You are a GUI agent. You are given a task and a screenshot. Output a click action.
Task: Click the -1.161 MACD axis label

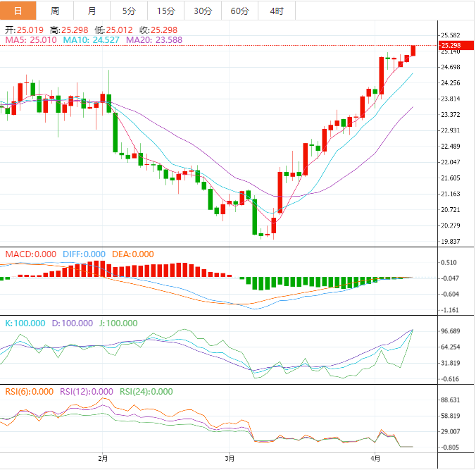[x=449, y=310]
